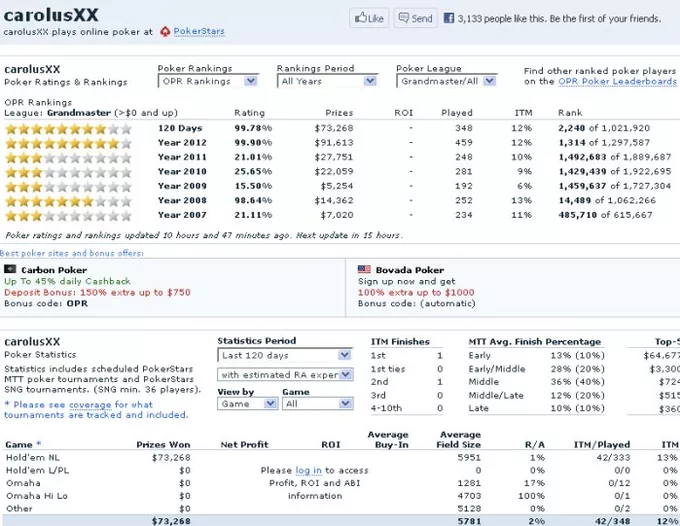Open the estimated RA dropdown

tap(285, 374)
